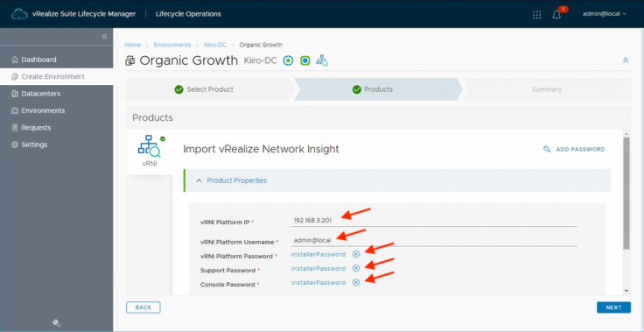Click the second circular product icon by Kiiro-DC
The image size is (644, 332).
tap(305, 60)
